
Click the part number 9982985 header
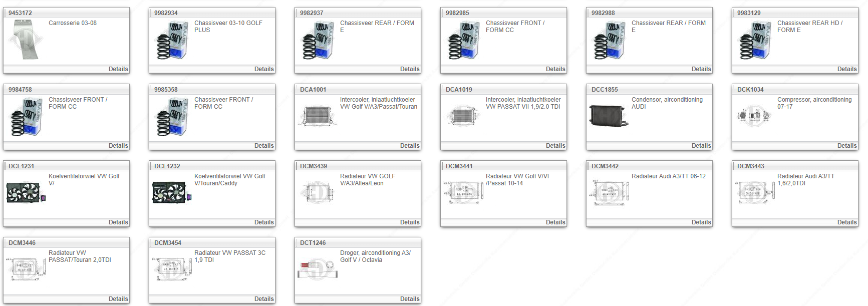(457, 13)
